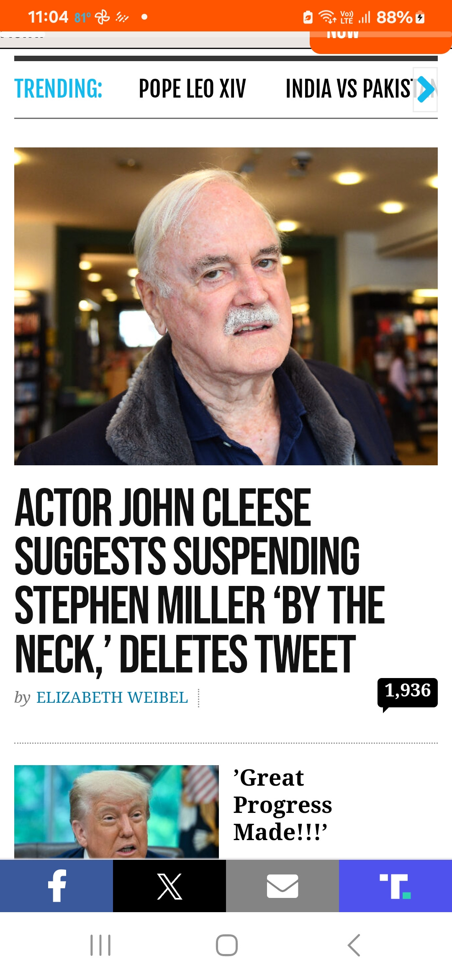
Task: Tap the Android home button
Action: click(x=226, y=945)
